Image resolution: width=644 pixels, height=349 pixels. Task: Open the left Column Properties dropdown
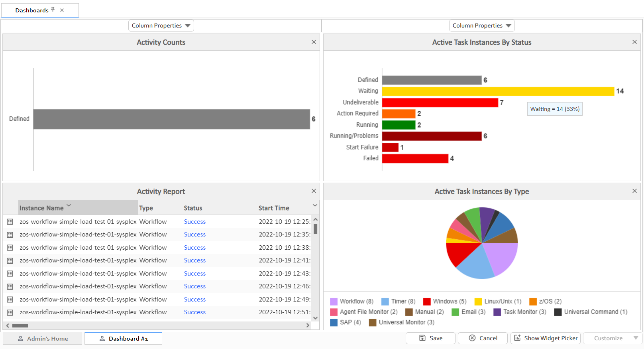(161, 26)
